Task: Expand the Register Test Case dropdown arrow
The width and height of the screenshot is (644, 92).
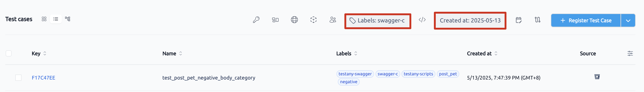Action: 628,20
